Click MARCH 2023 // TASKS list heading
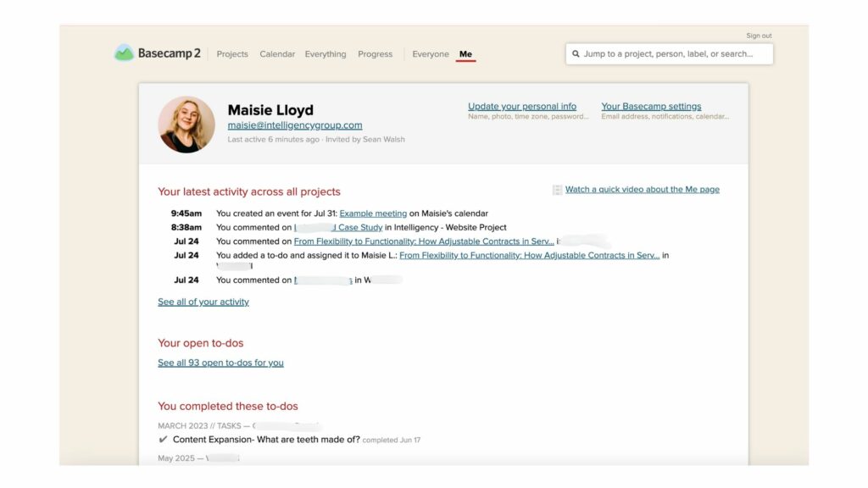This screenshot has height=488, width=868. (x=199, y=425)
